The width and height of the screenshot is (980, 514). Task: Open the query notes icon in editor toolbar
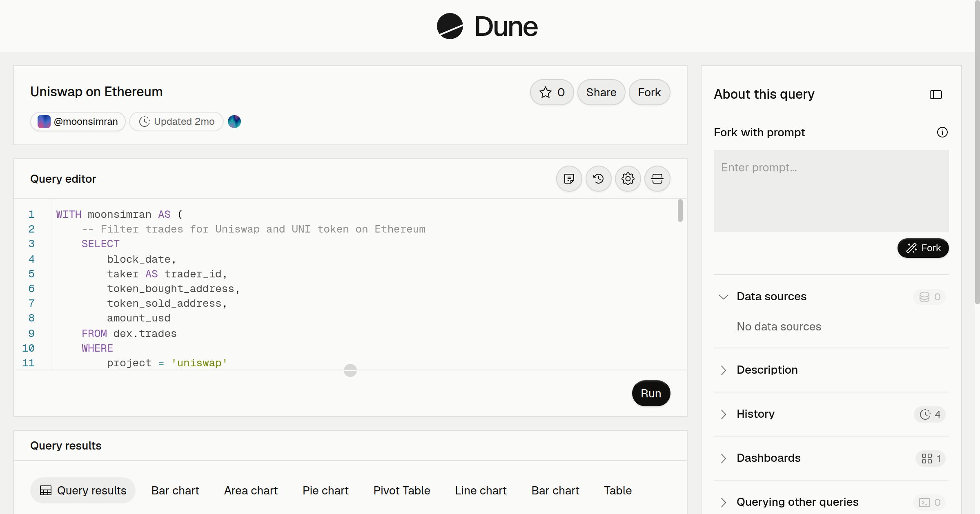(x=569, y=179)
